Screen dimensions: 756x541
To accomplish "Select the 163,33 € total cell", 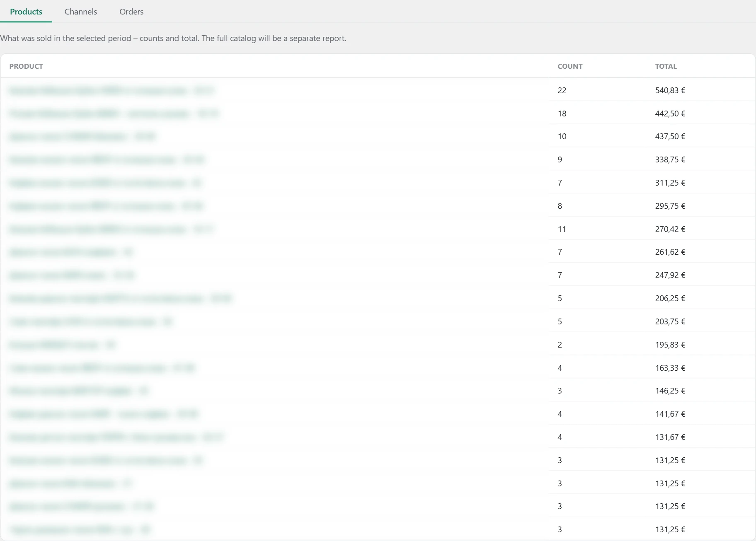I will 670,368.
